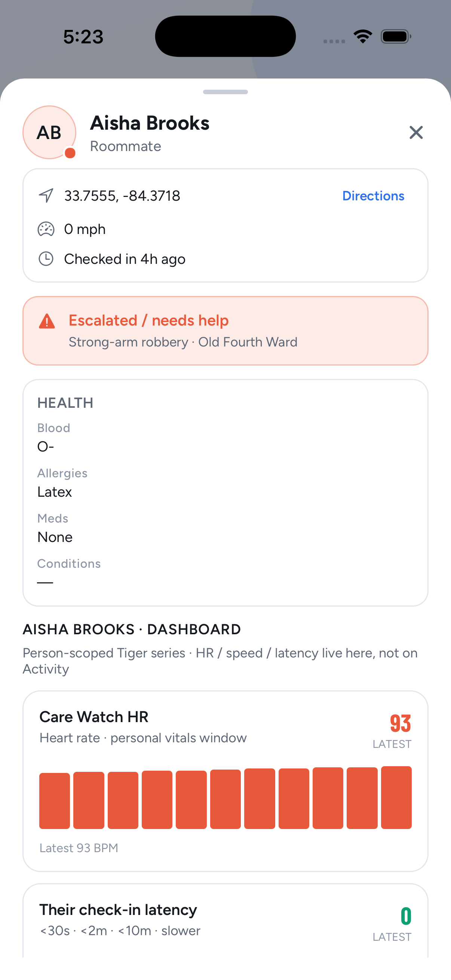Tap the red warning triangle icon

(x=47, y=321)
